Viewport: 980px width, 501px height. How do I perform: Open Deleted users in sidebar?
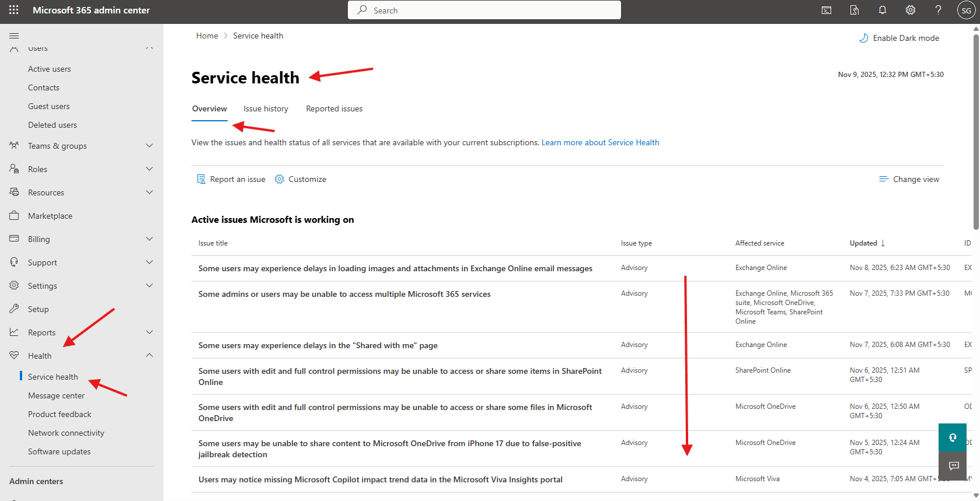tap(53, 125)
